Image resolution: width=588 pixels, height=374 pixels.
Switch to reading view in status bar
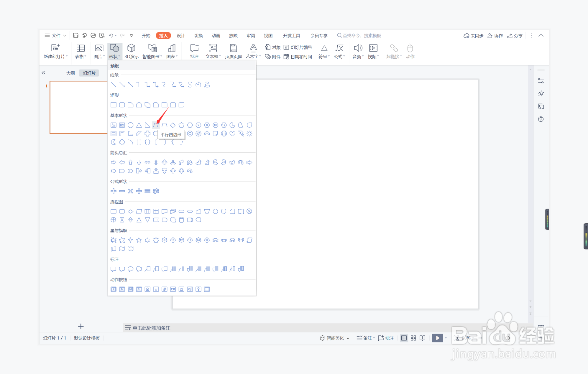423,338
